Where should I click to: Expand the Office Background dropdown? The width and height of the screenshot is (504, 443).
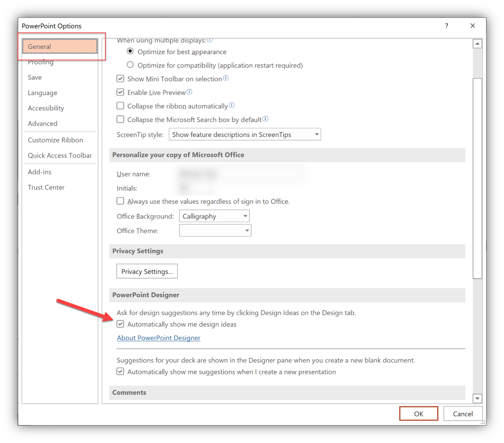(x=214, y=216)
